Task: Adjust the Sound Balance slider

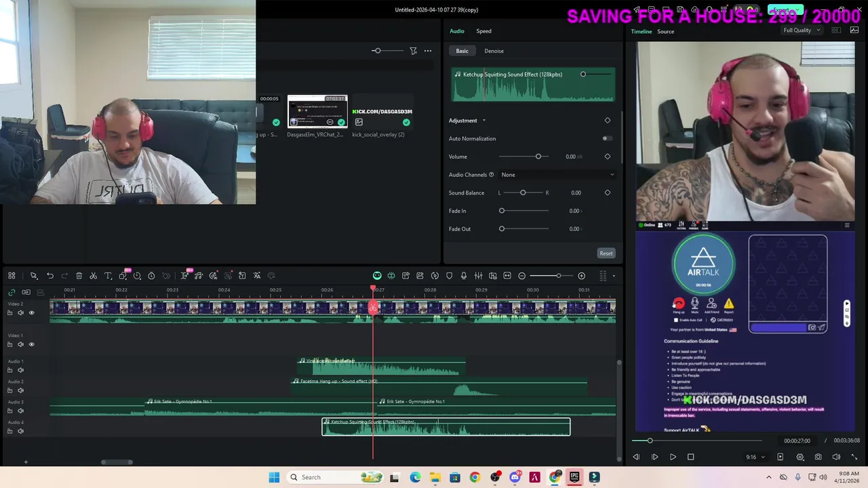Action: (523, 193)
